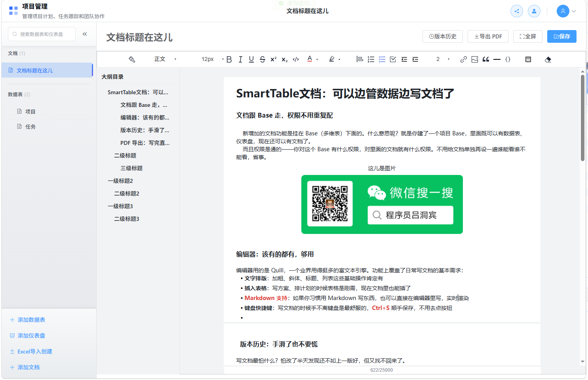
Task: Click the heading 编辑器：该有的都有，够用
Action: click(275, 254)
